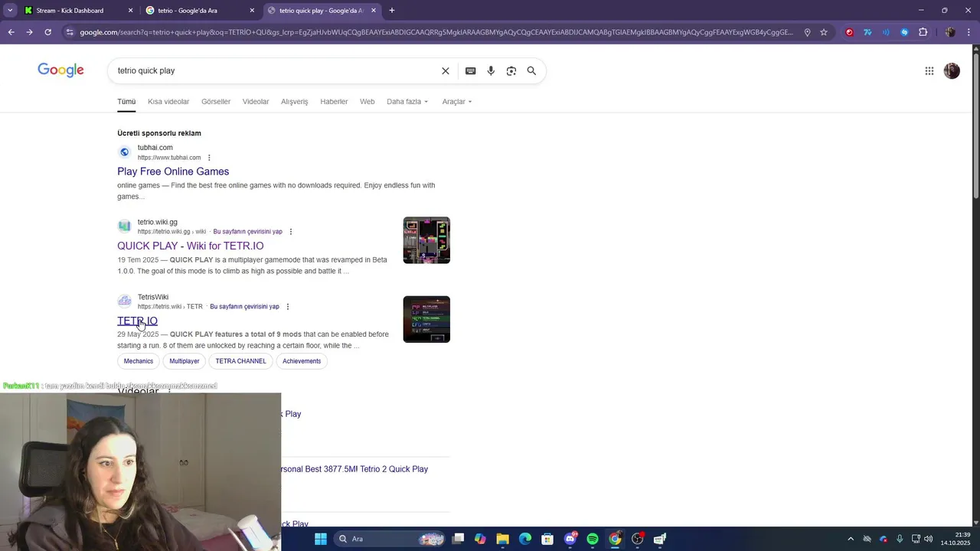Image resolution: width=980 pixels, height=551 pixels.
Task: Open Copilot from the taskbar
Action: click(480, 539)
